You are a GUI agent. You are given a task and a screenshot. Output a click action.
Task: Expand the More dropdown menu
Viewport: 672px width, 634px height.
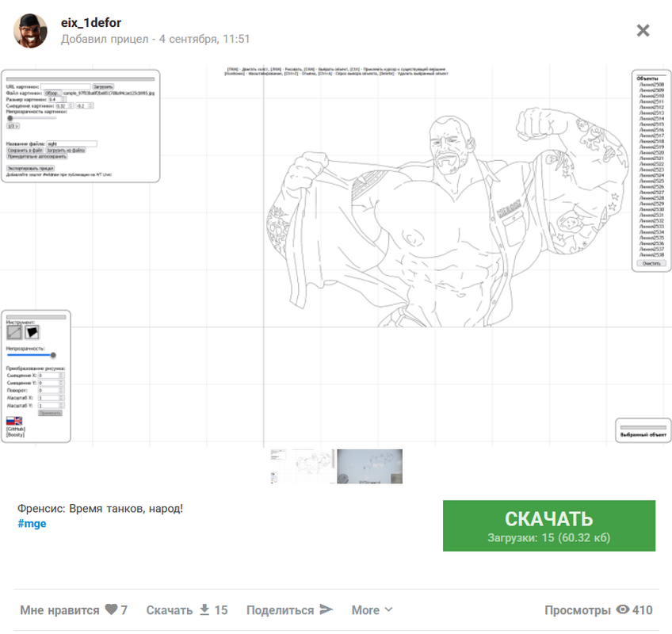click(x=372, y=609)
